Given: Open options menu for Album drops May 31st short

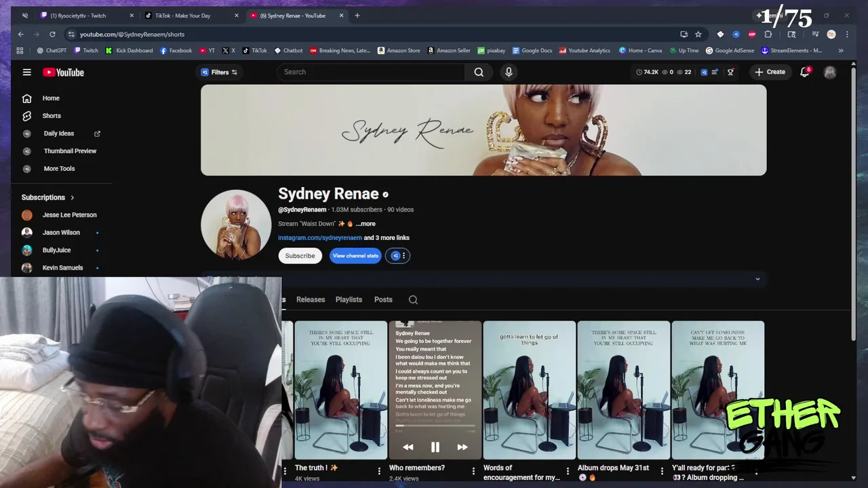Looking at the screenshot, I should coord(662,471).
